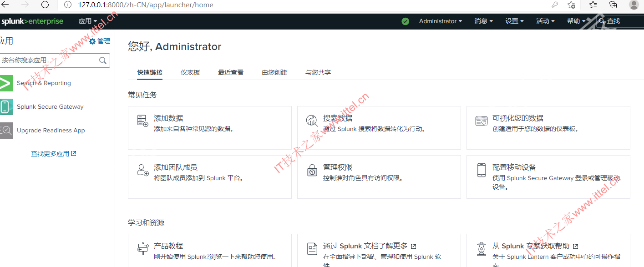Click the 可视化您的数据 card icon
Viewport: 644px width, 267px height.
click(482, 121)
